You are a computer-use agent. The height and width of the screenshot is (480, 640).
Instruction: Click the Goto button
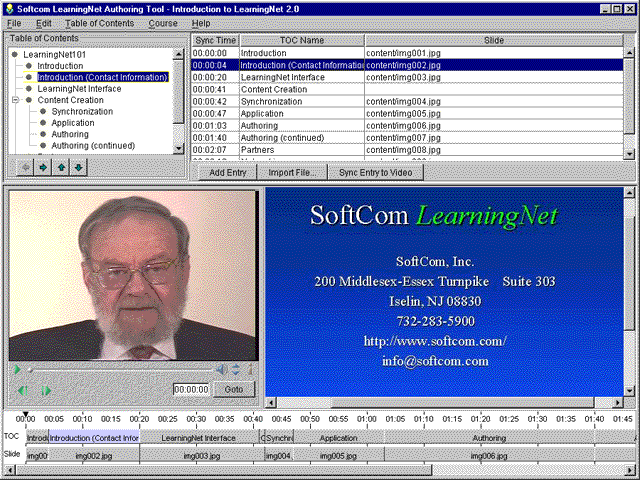234,389
